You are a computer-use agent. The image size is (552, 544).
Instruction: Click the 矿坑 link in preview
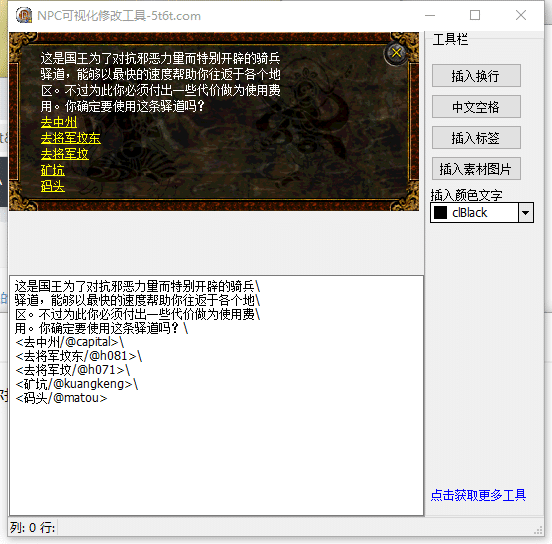[52, 170]
